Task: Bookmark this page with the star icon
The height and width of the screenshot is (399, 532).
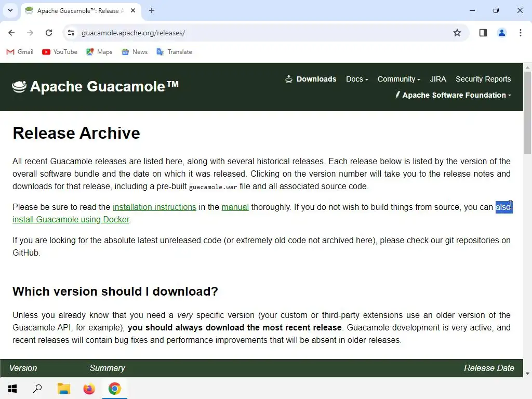Action: coord(457,33)
